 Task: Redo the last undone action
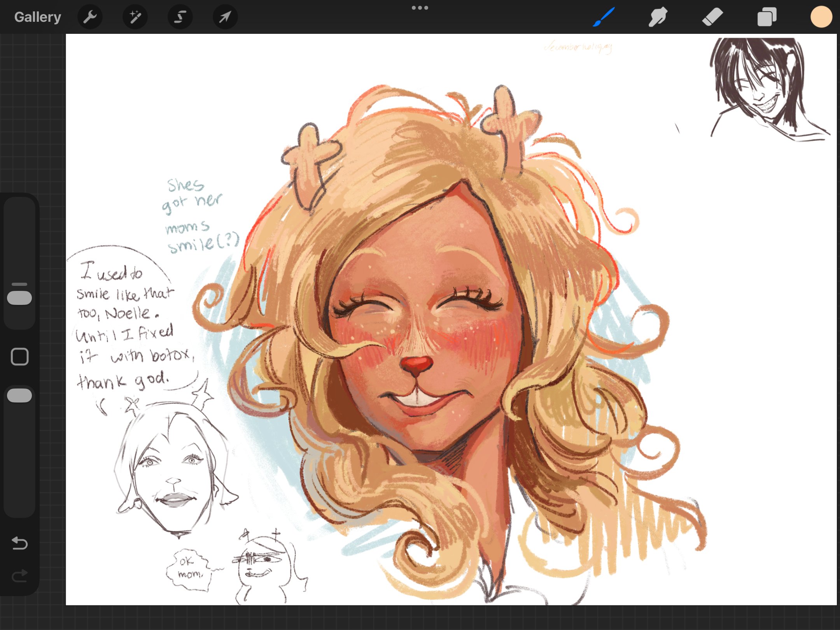(19, 576)
